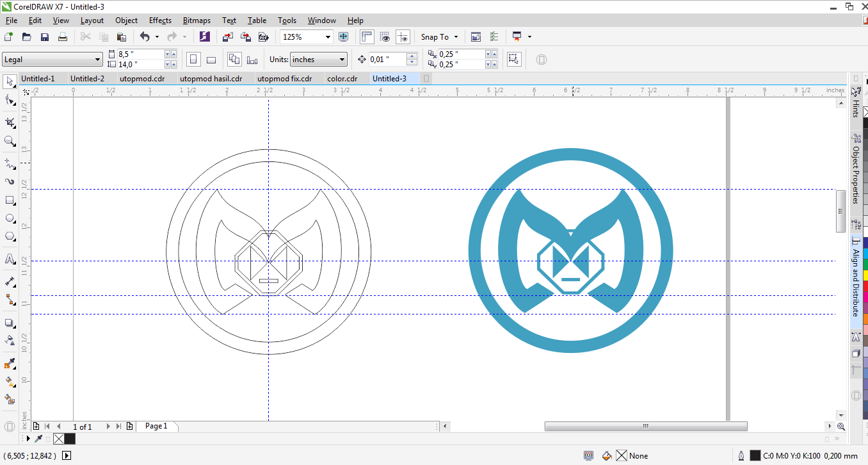Select the Color Eyedropper tool

click(10, 364)
